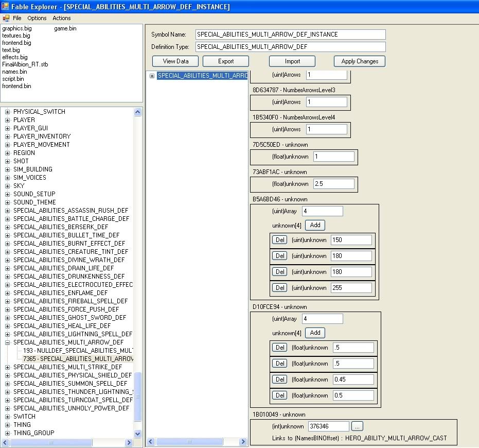Viewport: 479px width, 448px height.
Task: Click left arrow of middle panel scrollbar
Action: click(151, 442)
